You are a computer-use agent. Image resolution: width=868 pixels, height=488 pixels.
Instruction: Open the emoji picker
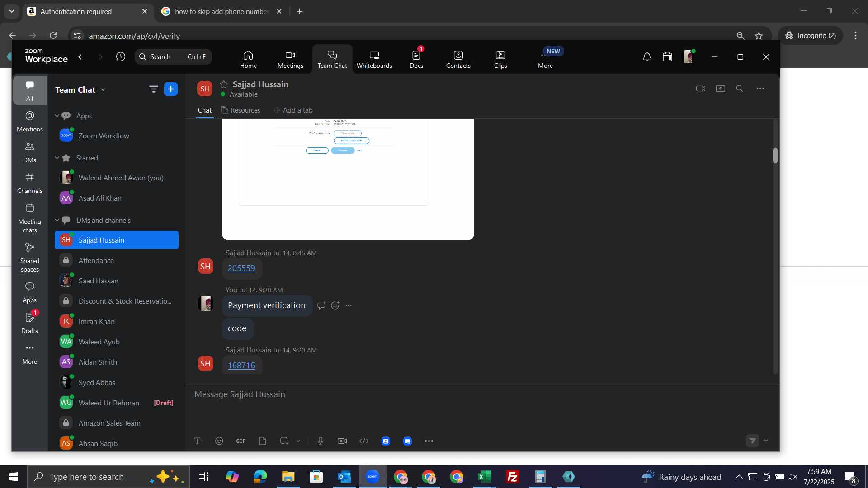[219, 441]
